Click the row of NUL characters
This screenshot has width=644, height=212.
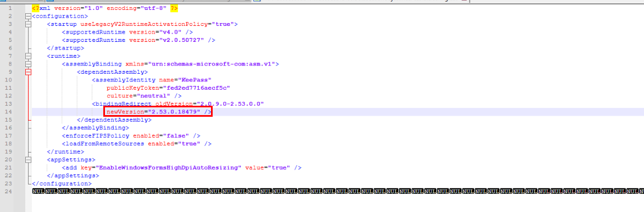(337, 192)
